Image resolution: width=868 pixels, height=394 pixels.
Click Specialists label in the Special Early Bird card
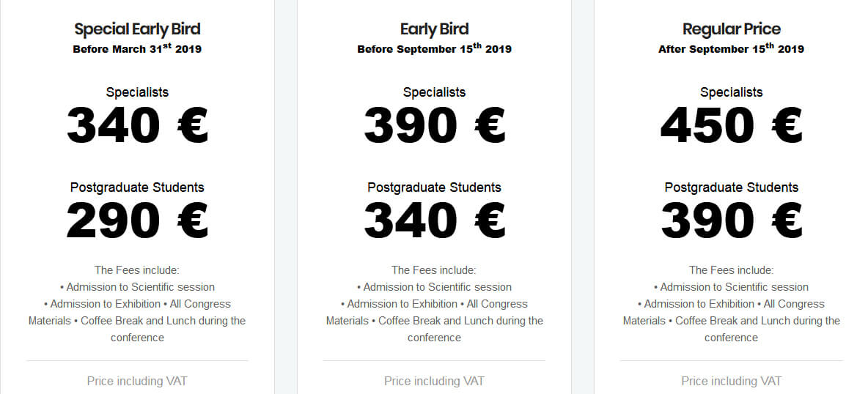pyautogui.click(x=137, y=92)
